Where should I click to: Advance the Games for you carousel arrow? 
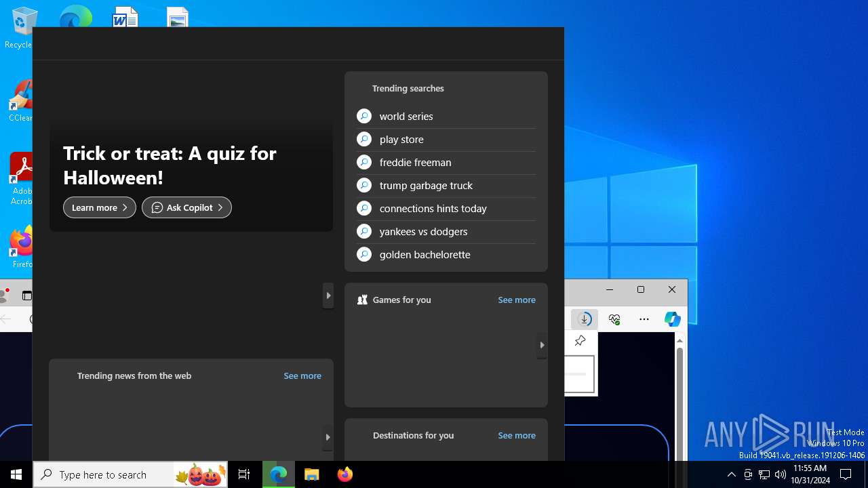(x=542, y=345)
